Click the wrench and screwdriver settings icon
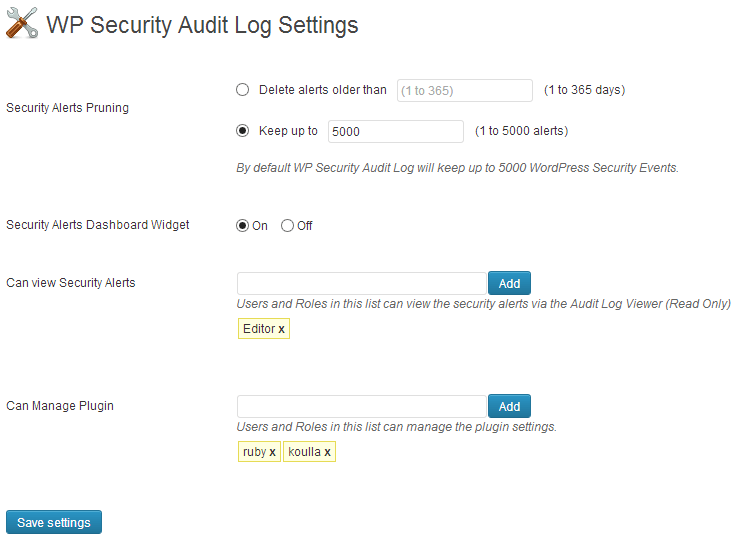The image size is (742, 548). click(22, 22)
